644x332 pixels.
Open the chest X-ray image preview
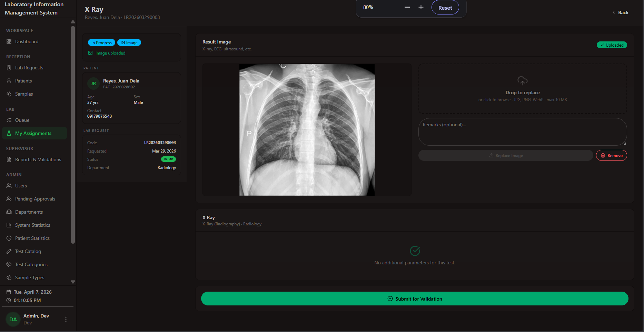pos(307,129)
